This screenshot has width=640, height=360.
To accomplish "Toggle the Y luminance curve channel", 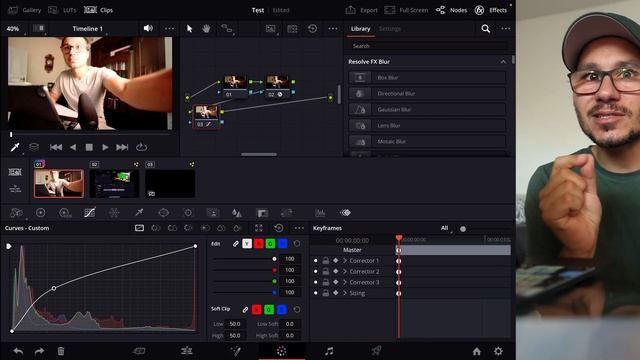I will coord(247,244).
